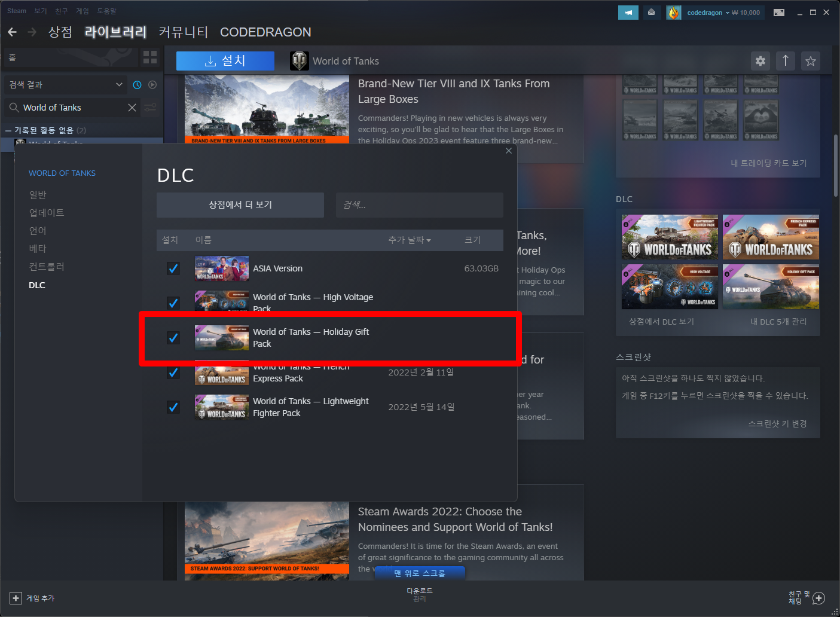This screenshot has width=840, height=617.
Task: Open friends and chat icon
Action: (x=819, y=598)
